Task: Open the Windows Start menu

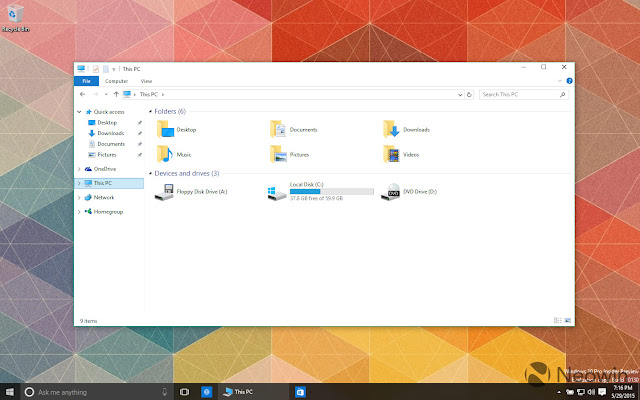Action: 9,392
